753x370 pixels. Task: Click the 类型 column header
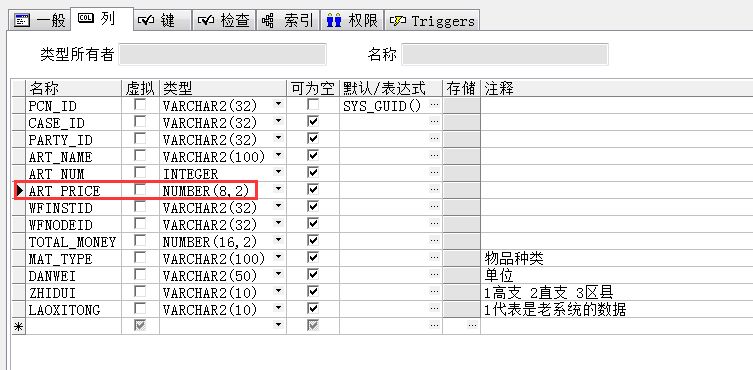coord(223,88)
